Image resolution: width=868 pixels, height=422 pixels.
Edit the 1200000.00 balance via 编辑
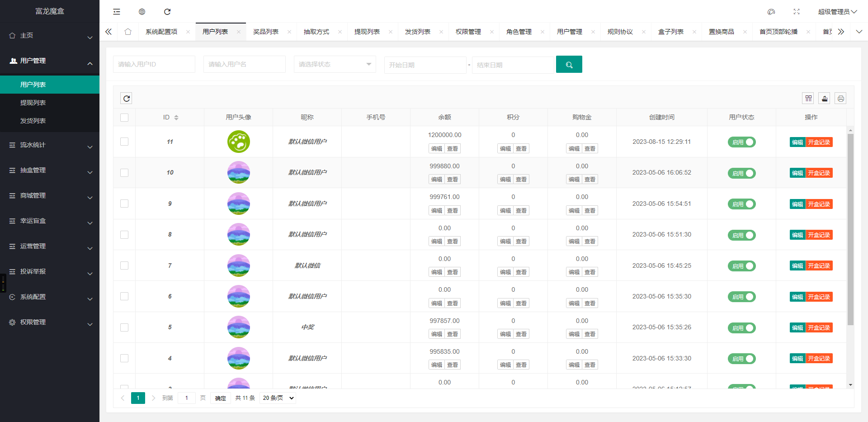click(x=437, y=148)
